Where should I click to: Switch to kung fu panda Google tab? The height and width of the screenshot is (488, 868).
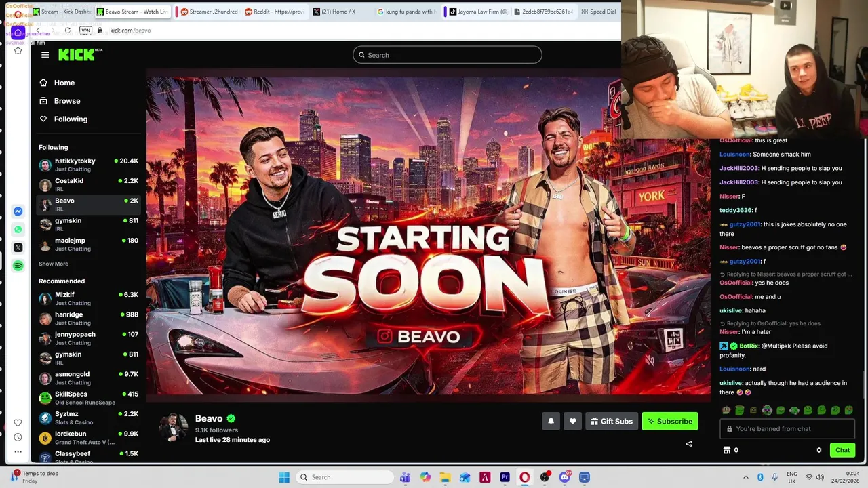(x=406, y=12)
